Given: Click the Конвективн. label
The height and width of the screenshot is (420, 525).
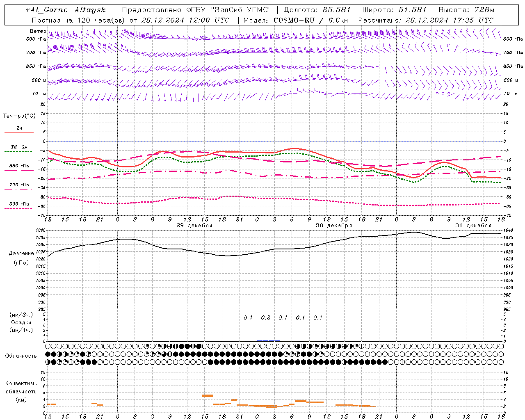Looking at the screenshot, I should pos(21,383).
